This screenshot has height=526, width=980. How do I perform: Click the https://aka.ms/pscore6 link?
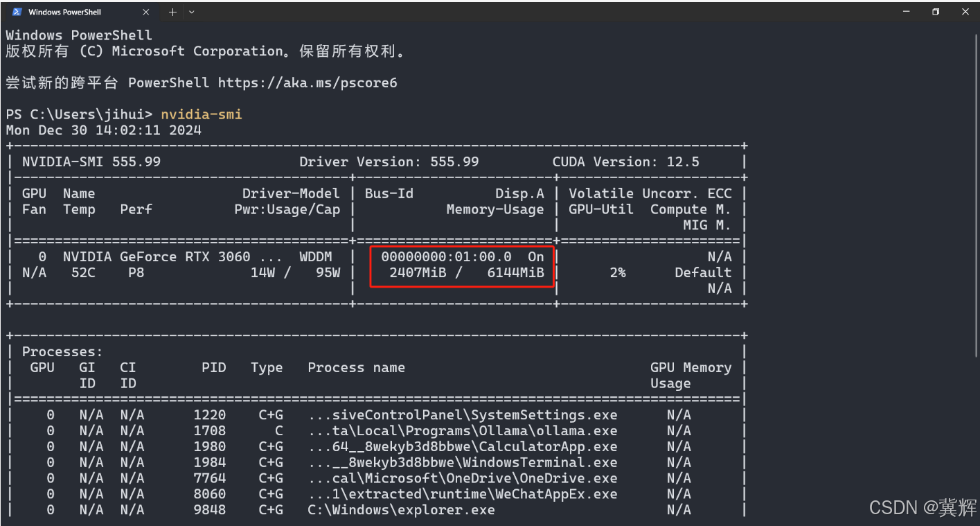tap(308, 82)
